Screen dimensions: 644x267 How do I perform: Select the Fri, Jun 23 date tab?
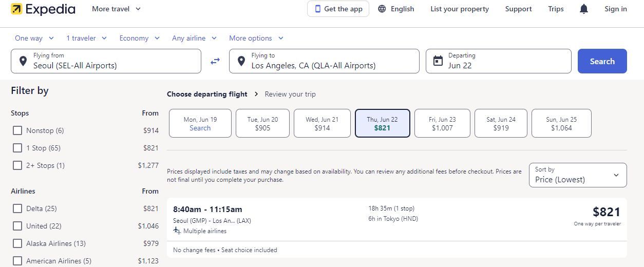pos(442,123)
